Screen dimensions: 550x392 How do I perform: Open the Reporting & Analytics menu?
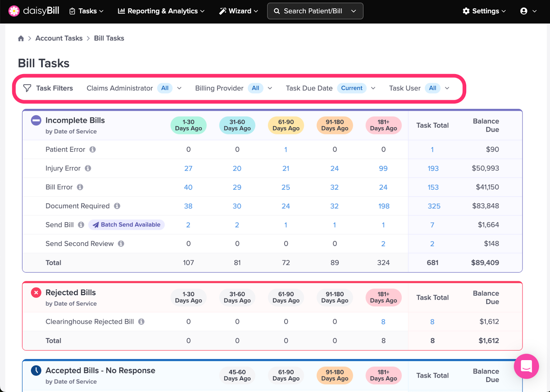161,11
